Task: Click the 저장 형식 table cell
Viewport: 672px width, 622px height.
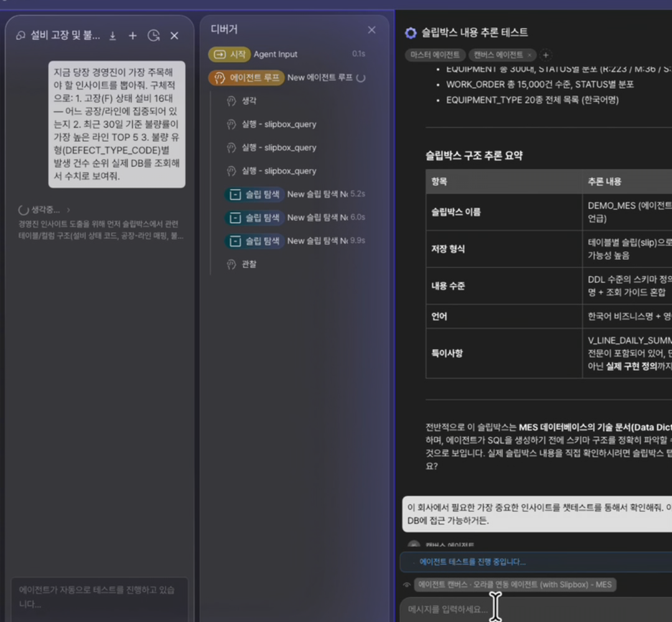Action: point(504,249)
